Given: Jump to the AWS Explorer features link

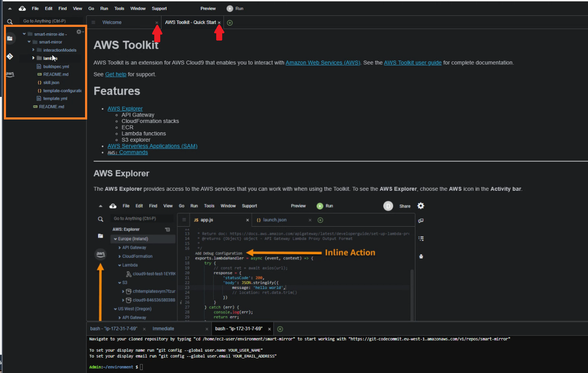Looking at the screenshot, I should pyautogui.click(x=125, y=109).
